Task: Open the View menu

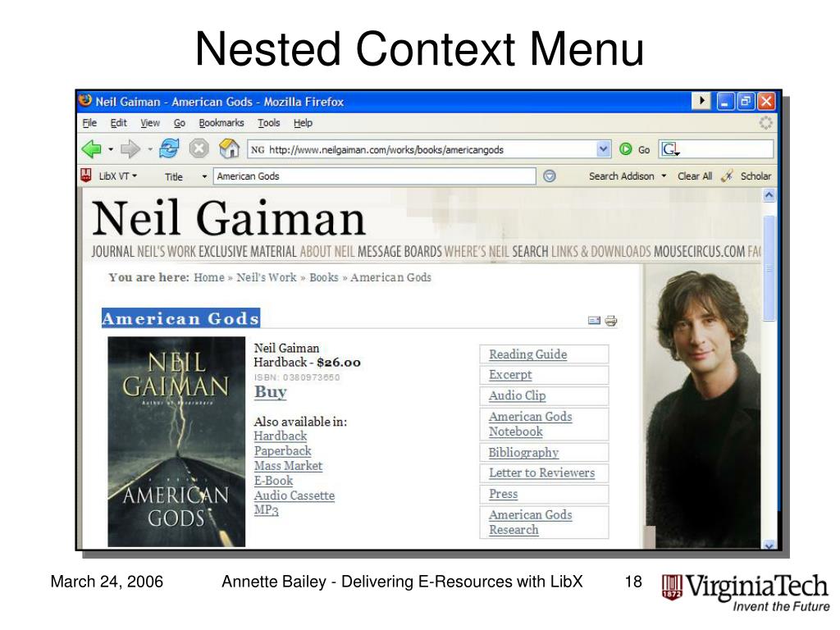Action: coord(150,123)
